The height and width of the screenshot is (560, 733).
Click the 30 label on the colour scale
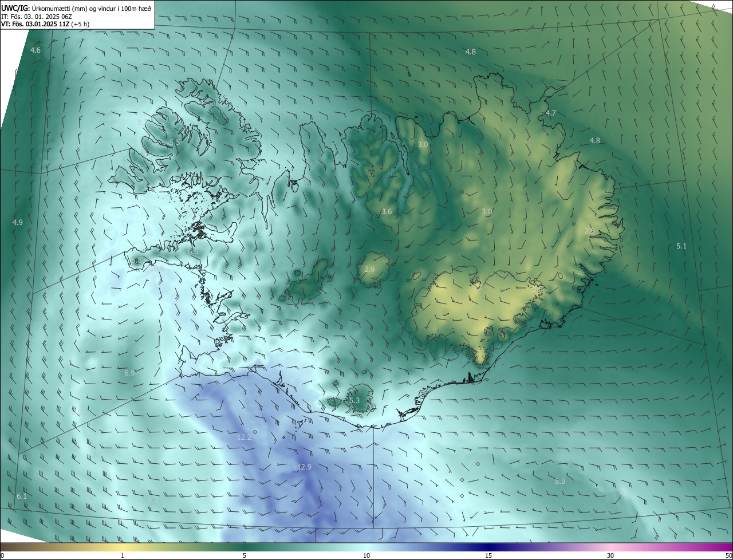coord(610,555)
